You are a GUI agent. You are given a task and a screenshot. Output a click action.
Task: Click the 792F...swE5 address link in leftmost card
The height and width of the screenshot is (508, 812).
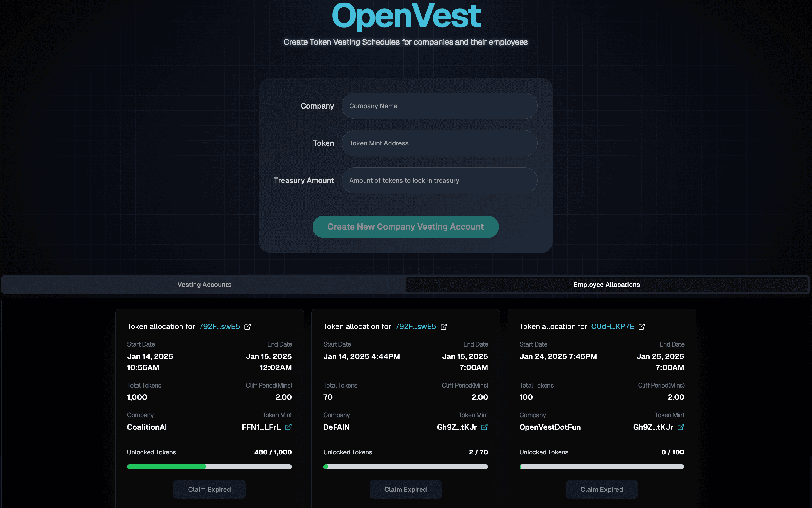[x=219, y=326]
